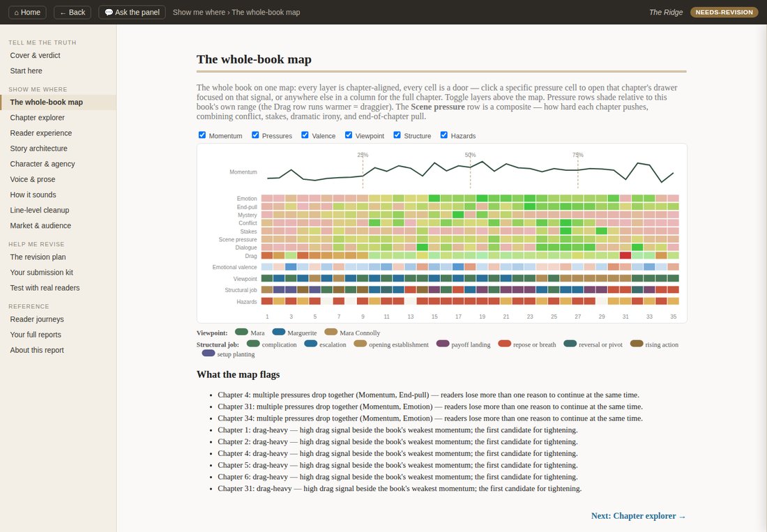This screenshot has width=767, height=532.
Task: Open Ask the panel chat button
Action: click(132, 13)
